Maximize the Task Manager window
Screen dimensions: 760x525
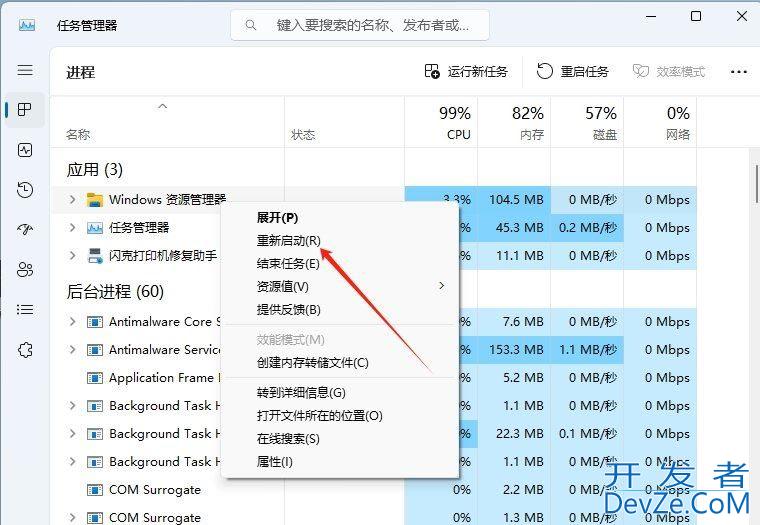(x=696, y=16)
